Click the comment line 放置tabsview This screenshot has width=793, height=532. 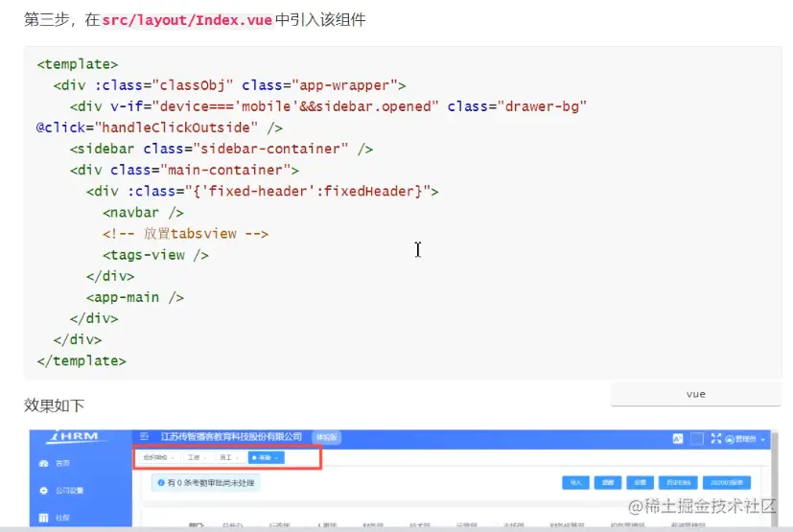click(x=186, y=234)
